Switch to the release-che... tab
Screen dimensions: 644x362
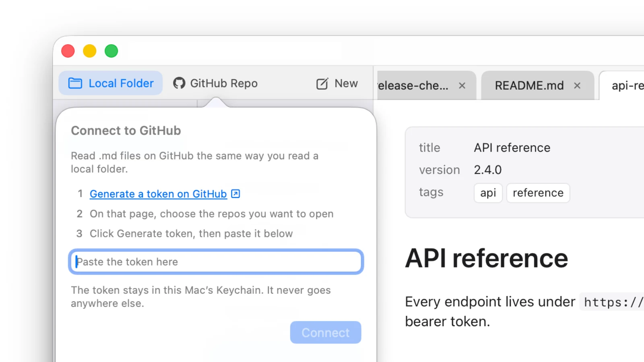(414, 86)
